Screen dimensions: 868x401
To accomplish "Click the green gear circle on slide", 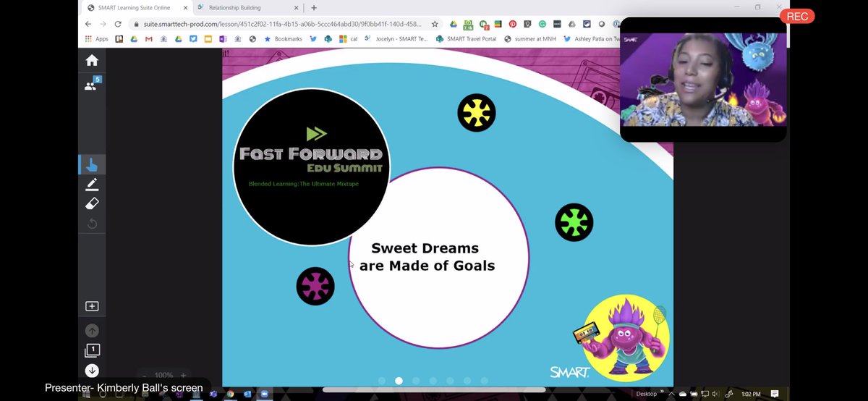I will pos(574,222).
